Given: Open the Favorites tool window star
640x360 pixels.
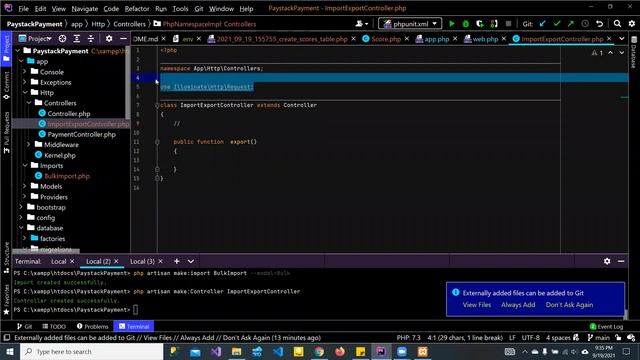Looking at the screenshot, I should pyautogui.click(x=6, y=300).
